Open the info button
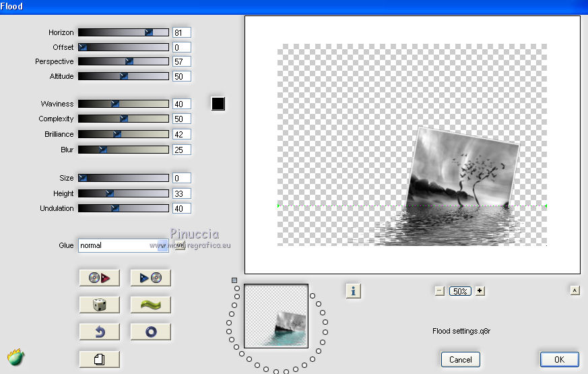588x374 pixels. [353, 290]
